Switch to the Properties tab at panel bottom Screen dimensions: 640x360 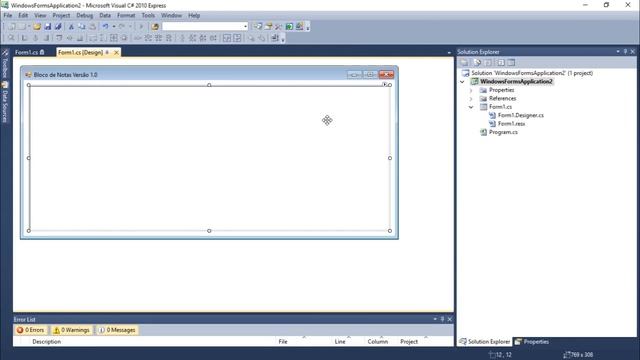(x=532, y=342)
